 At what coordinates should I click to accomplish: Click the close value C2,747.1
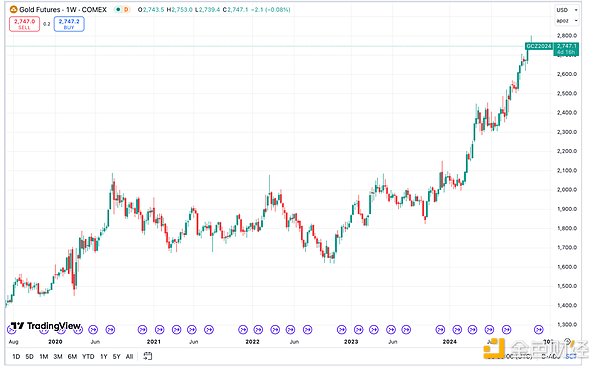pos(235,10)
